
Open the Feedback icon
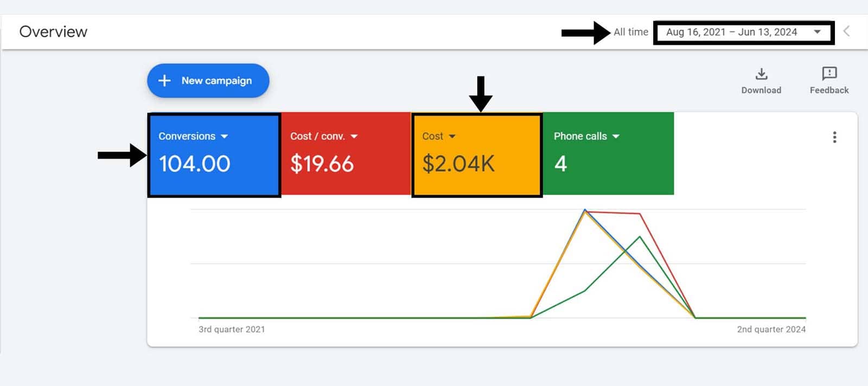coord(829,74)
